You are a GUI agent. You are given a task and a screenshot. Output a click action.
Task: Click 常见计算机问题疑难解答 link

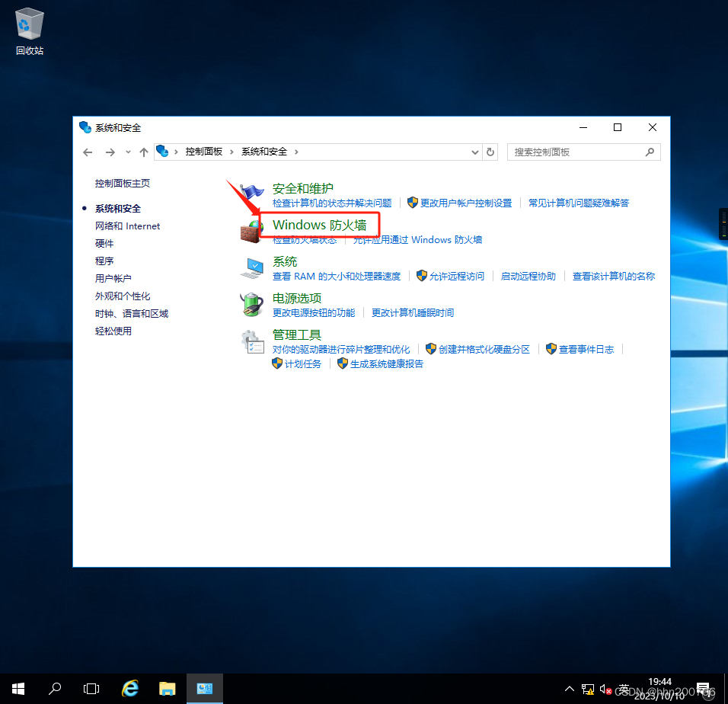pyautogui.click(x=579, y=203)
